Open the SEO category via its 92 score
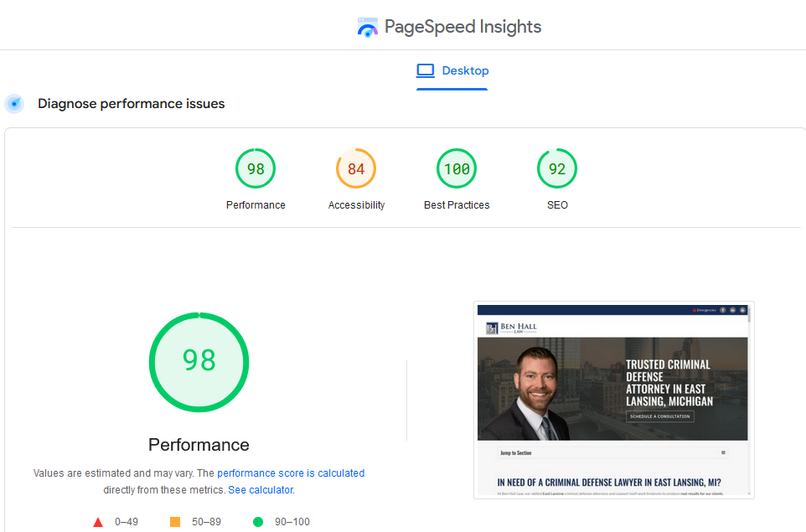 557,168
